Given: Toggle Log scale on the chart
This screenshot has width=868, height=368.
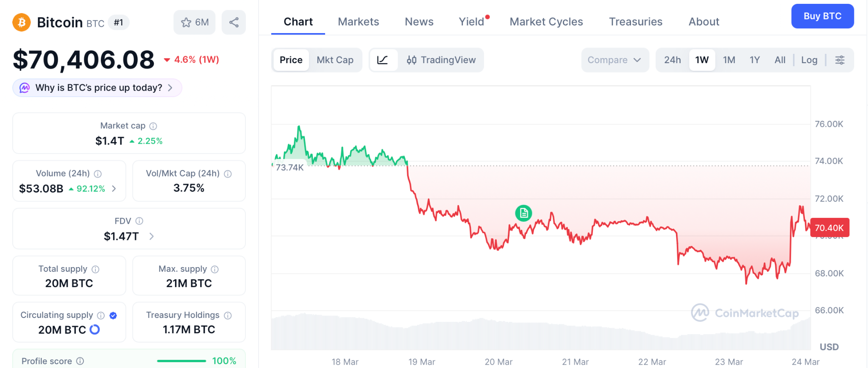Looking at the screenshot, I should [x=809, y=60].
